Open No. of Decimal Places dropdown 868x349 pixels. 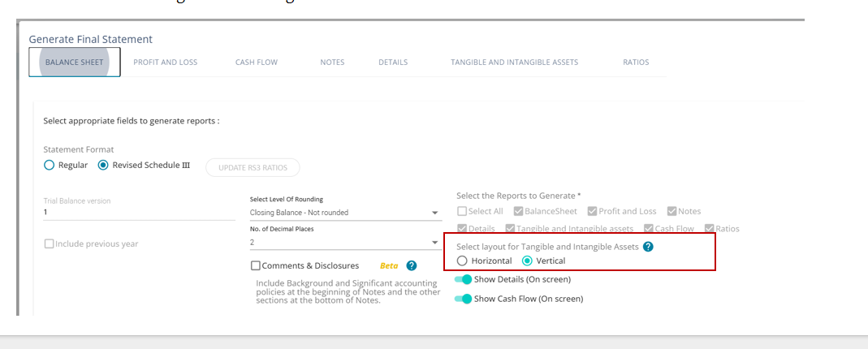(345, 242)
